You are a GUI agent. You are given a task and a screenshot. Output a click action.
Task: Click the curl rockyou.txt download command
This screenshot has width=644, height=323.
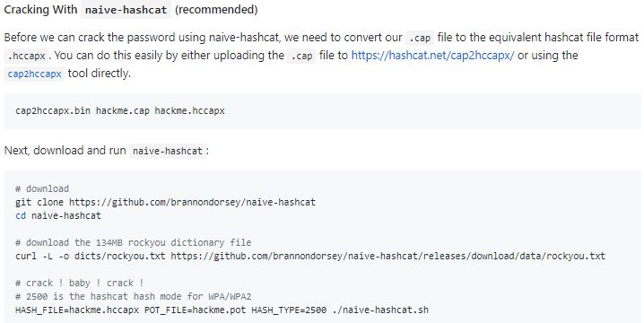tap(310, 256)
